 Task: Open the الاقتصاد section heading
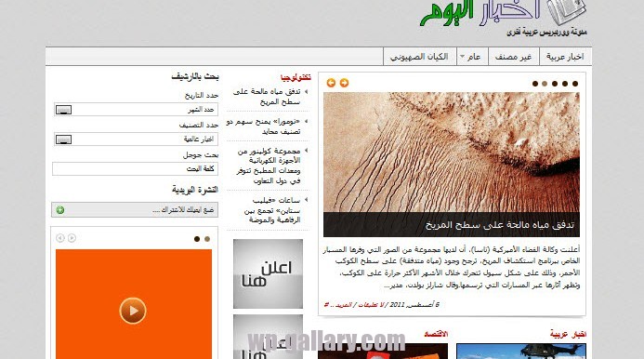(x=436, y=334)
